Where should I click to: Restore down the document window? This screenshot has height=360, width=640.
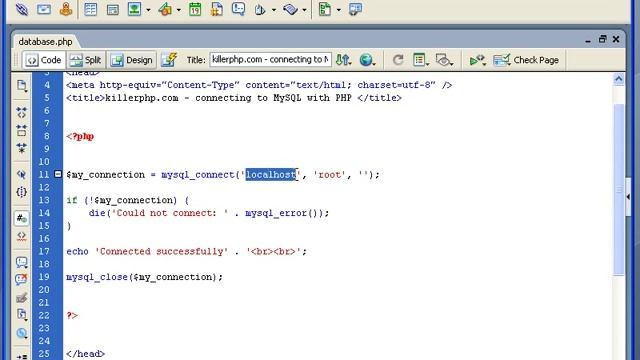click(x=602, y=39)
